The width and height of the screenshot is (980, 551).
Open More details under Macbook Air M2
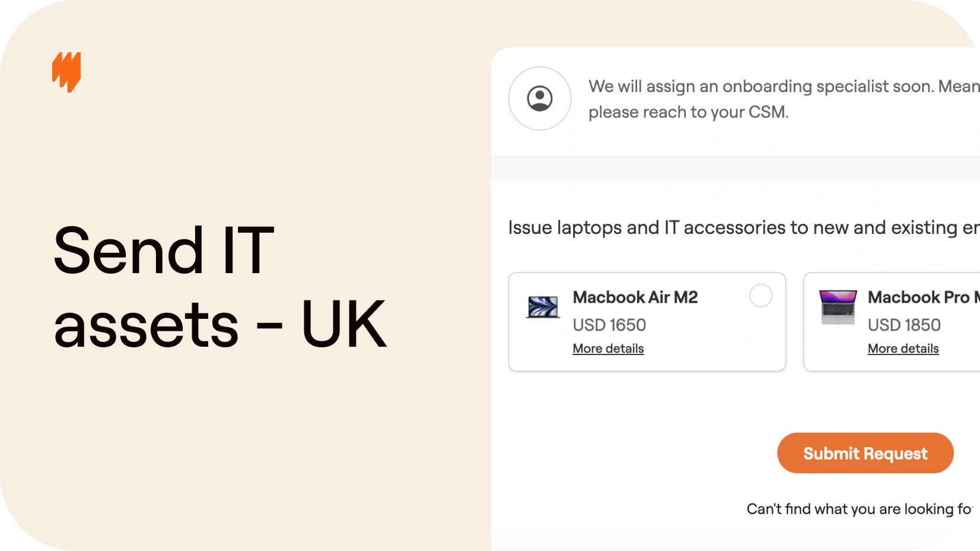click(x=608, y=349)
